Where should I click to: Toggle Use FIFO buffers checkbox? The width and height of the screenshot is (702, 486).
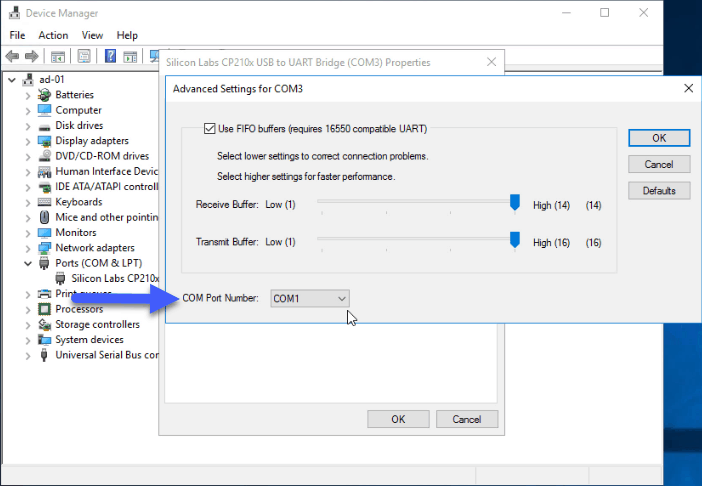point(209,129)
